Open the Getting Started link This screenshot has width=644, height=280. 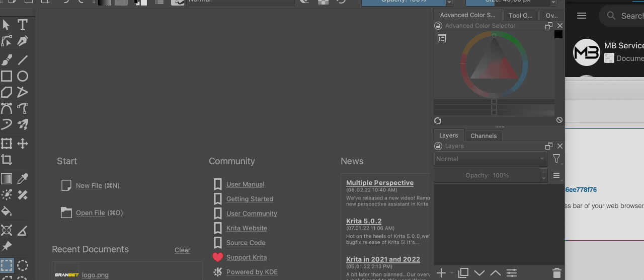click(x=250, y=199)
